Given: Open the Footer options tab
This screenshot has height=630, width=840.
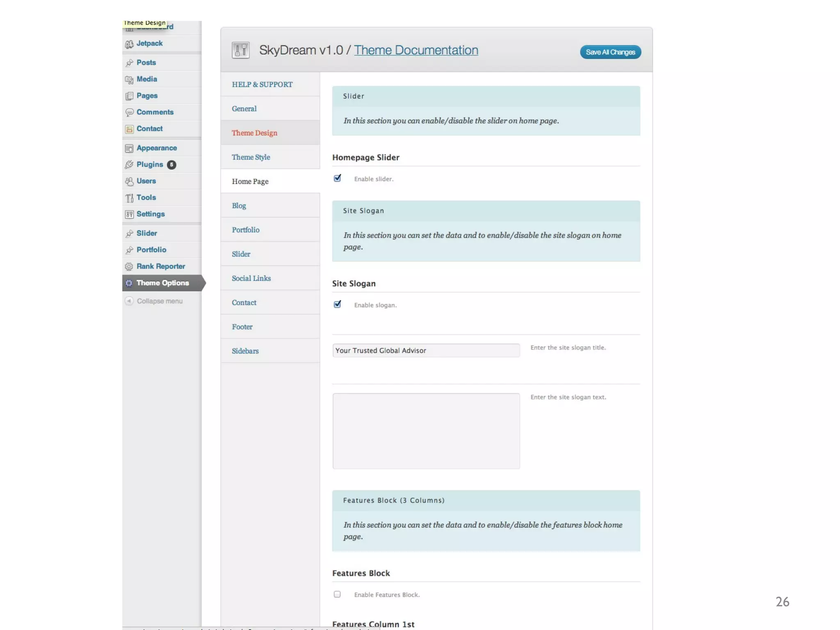Looking at the screenshot, I should (x=242, y=327).
